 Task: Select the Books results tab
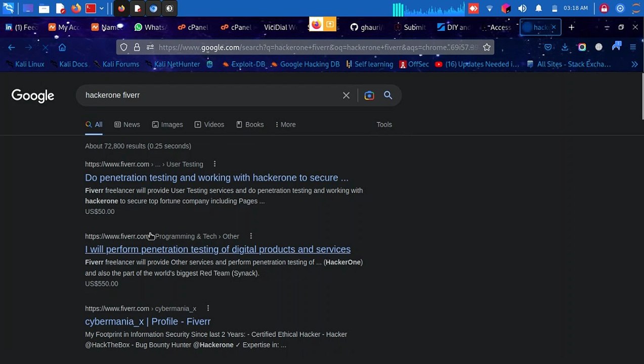pyautogui.click(x=250, y=124)
